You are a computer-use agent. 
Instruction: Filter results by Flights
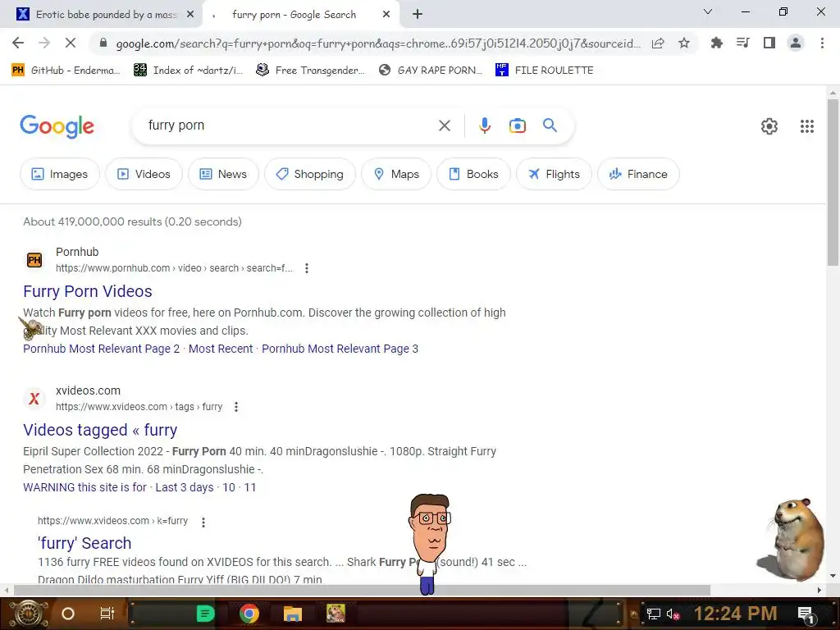(555, 174)
